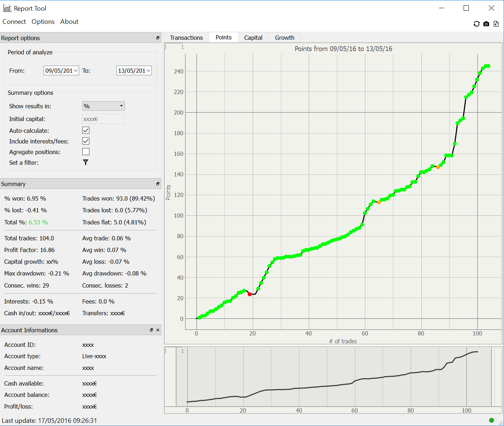504x426 pixels.
Task: Float the Summary panel
Action: 158,184
